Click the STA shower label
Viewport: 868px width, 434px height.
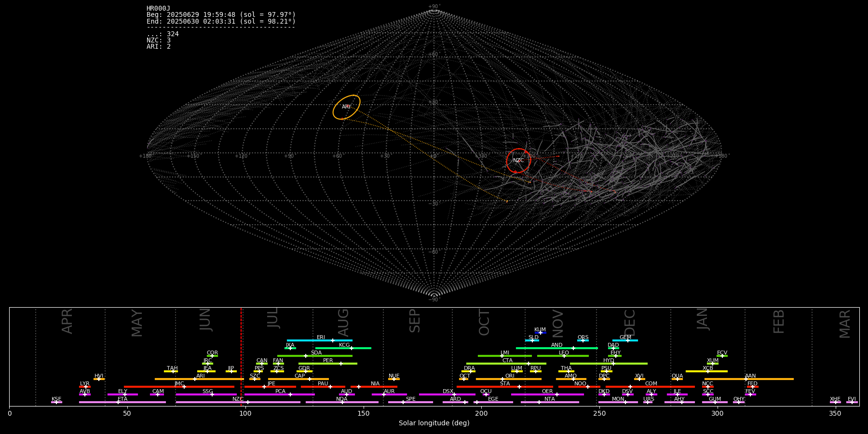coord(505,383)
